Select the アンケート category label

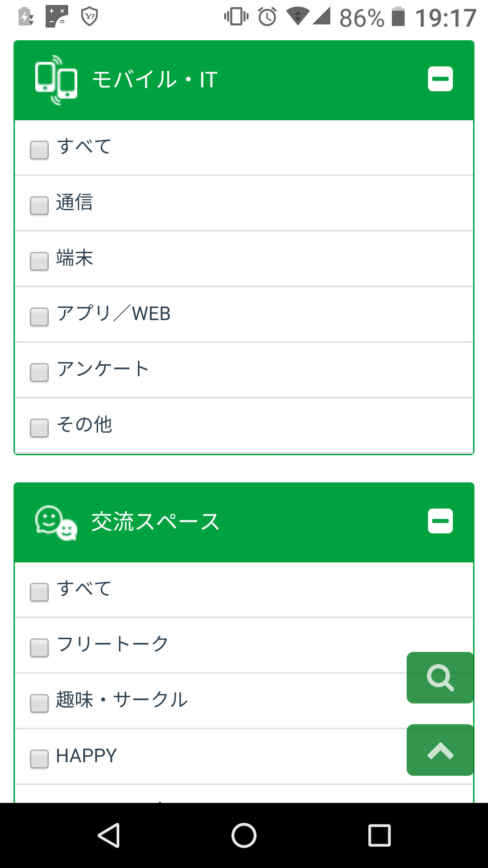[103, 369]
